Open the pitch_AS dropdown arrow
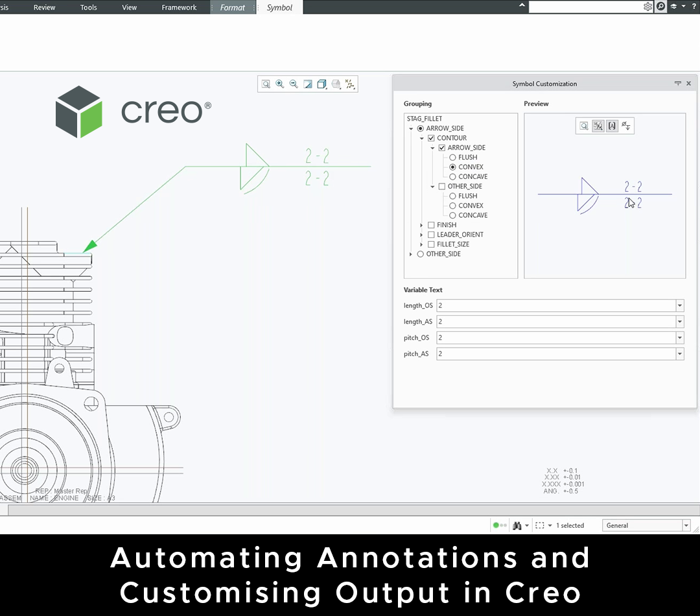 coord(679,354)
